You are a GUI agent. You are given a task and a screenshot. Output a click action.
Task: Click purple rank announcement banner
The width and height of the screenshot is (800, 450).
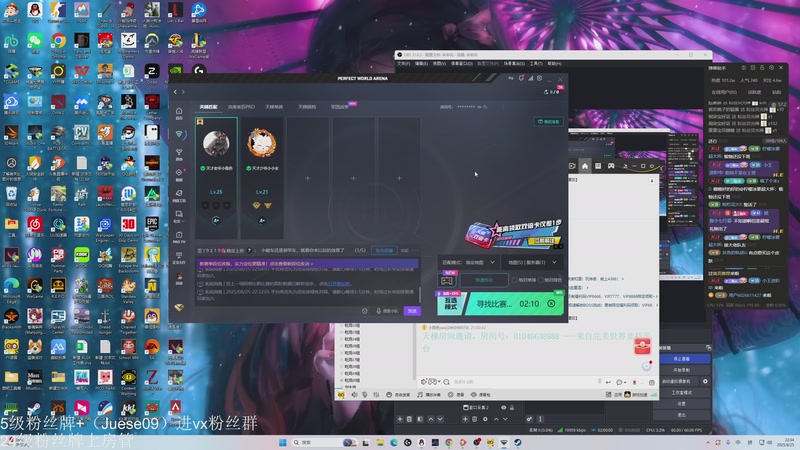(x=308, y=264)
